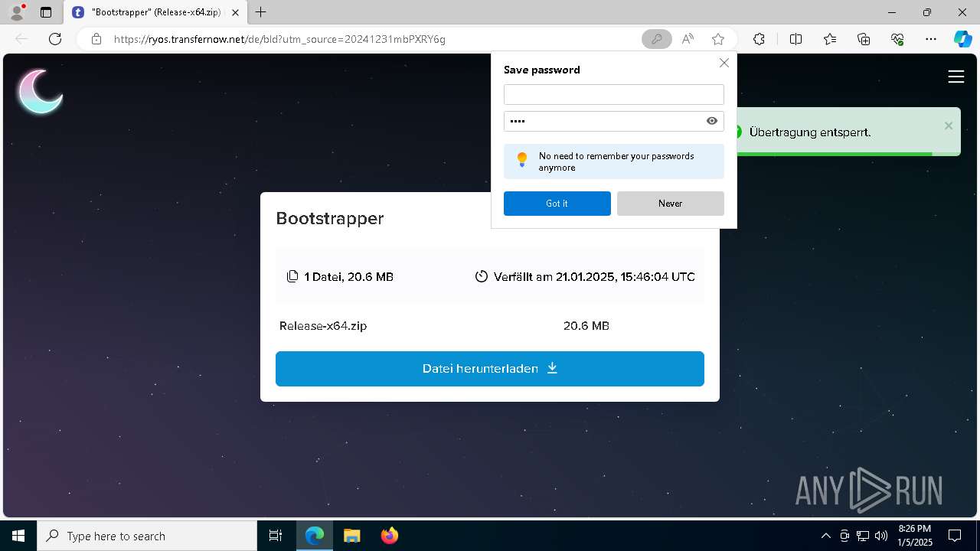Click the lightbulb tip icon
Screen dimensions: 980x551
coord(522,159)
